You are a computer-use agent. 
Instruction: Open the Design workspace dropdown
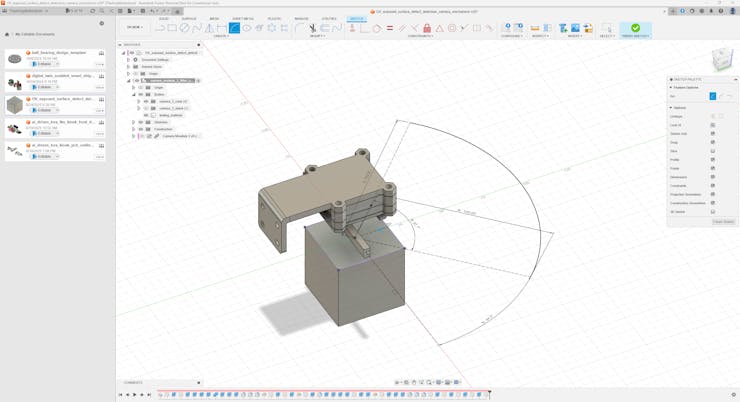click(x=134, y=27)
